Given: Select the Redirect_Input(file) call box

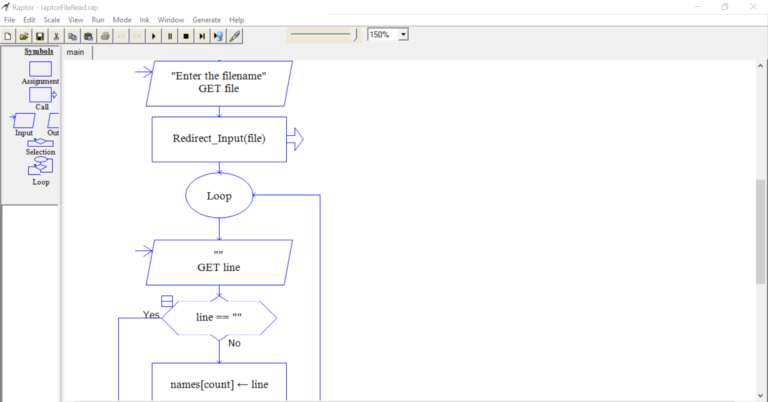Looking at the screenshot, I should coord(219,139).
